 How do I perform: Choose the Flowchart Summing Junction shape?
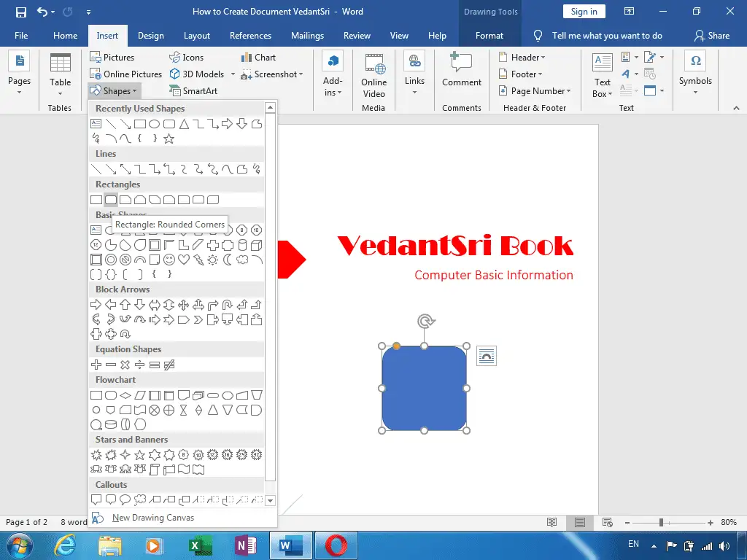click(155, 410)
